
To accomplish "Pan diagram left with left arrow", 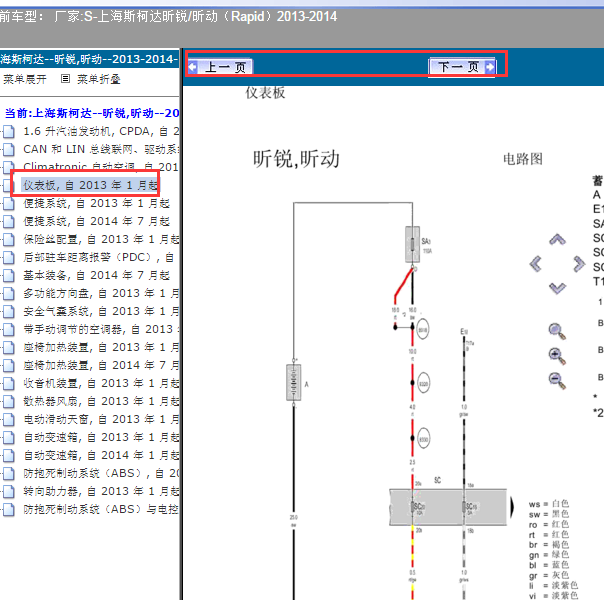I will [536, 264].
